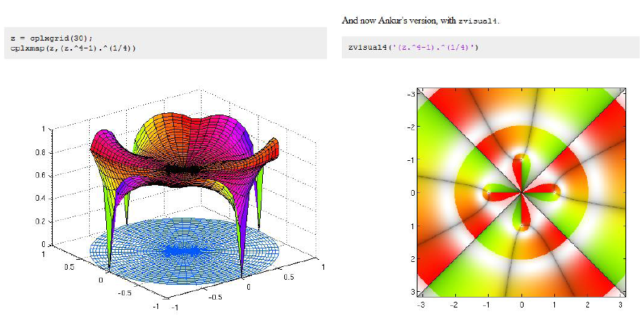Click the left branch point at x=-1 in color plot
644x326 pixels.
click(489, 192)
